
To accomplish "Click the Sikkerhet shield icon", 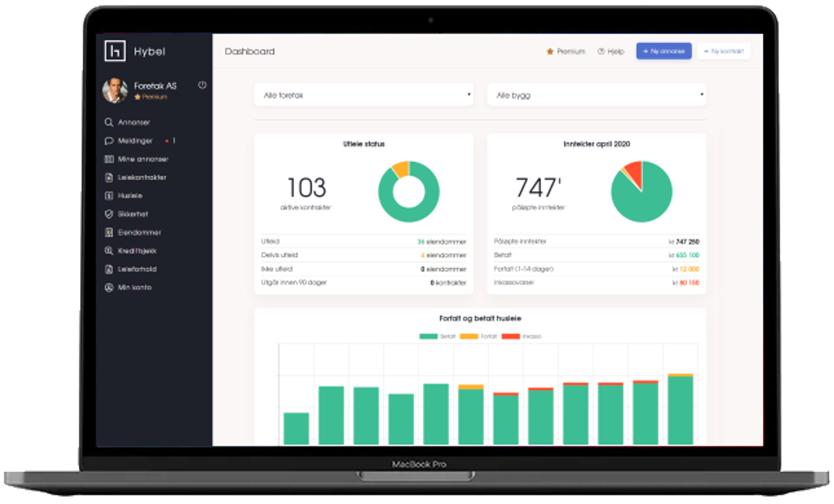I will (109, 214).
